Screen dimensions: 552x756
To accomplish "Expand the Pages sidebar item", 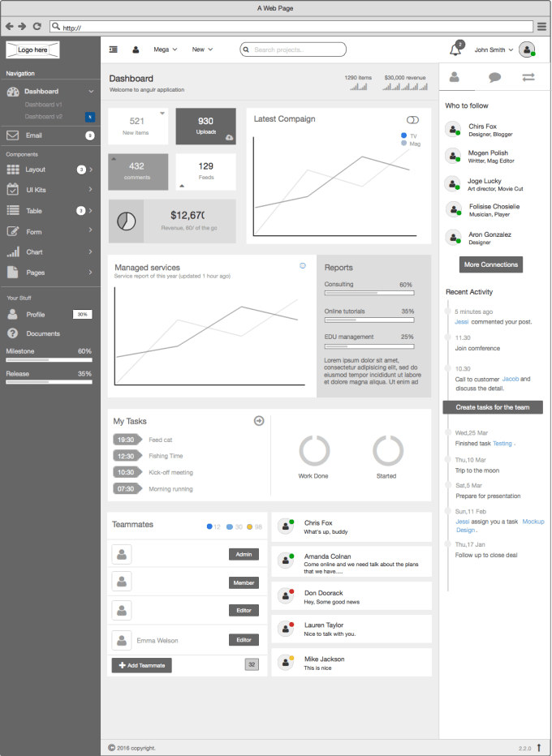I will [x=91, y=273].
